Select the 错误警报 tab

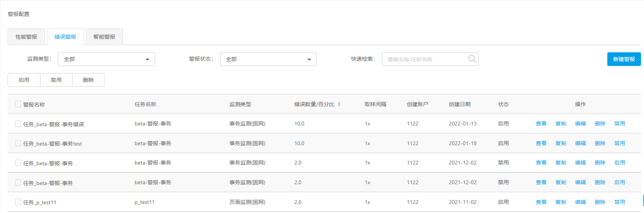pos(65,37)
